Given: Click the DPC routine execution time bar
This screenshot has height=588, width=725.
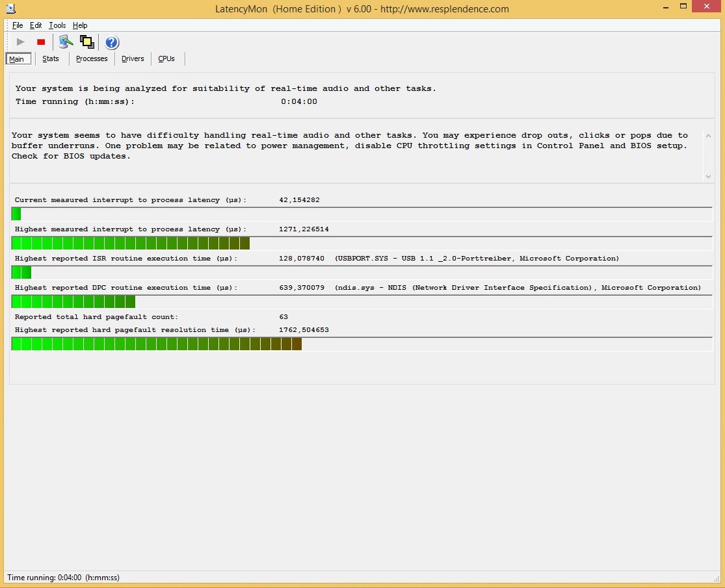Looking at the screenshot, I should click(362, 301).
